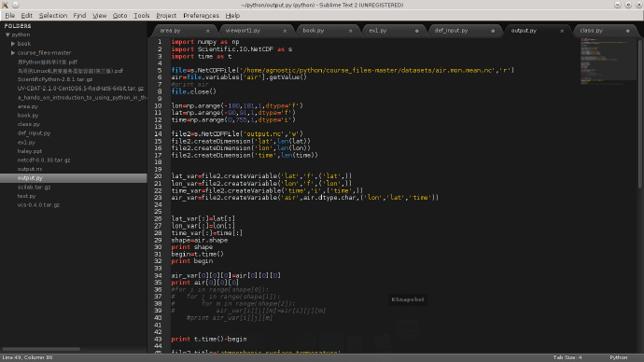Click 'print t.time()-begin' code line
Screen dimensions: 644x362
click(x=209, y=339)
